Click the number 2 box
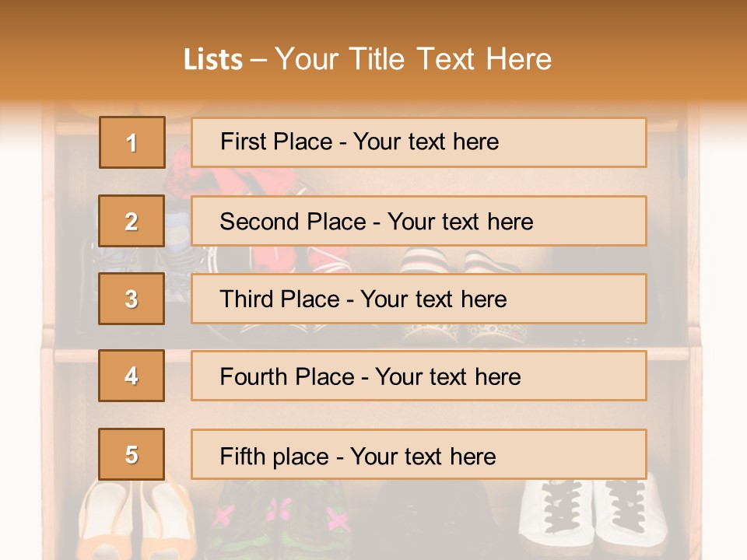Image resolution: width=747 pixels, height=560 pixels. 132,221
